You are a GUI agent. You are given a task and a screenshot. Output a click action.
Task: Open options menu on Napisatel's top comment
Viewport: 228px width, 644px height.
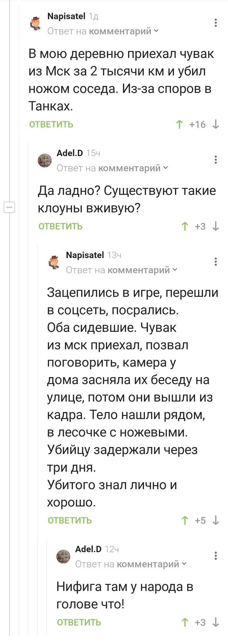pos(215,23)
